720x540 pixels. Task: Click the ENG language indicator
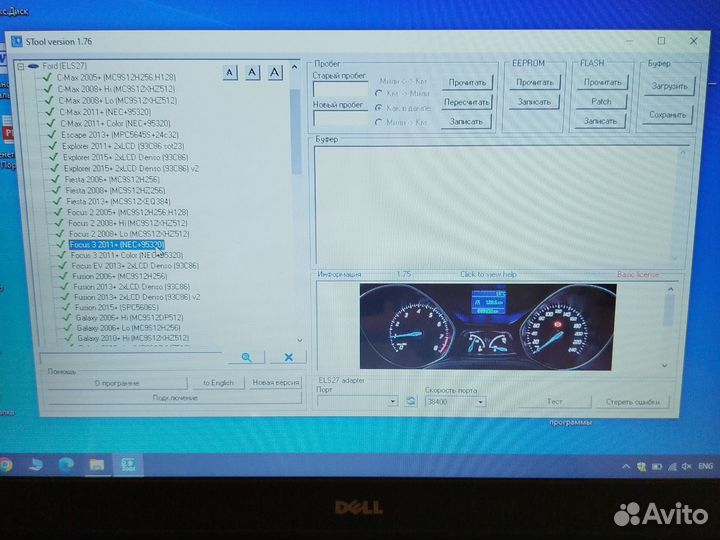705,466
